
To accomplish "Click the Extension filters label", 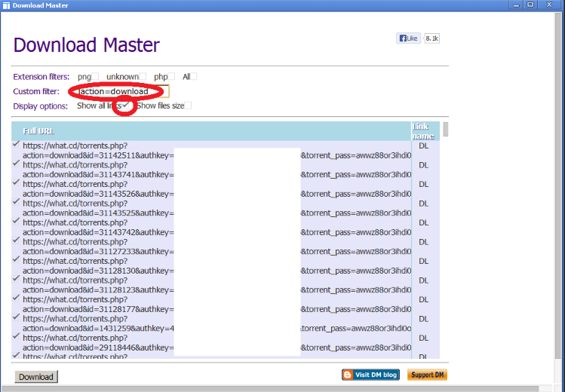I will point(41,77).
